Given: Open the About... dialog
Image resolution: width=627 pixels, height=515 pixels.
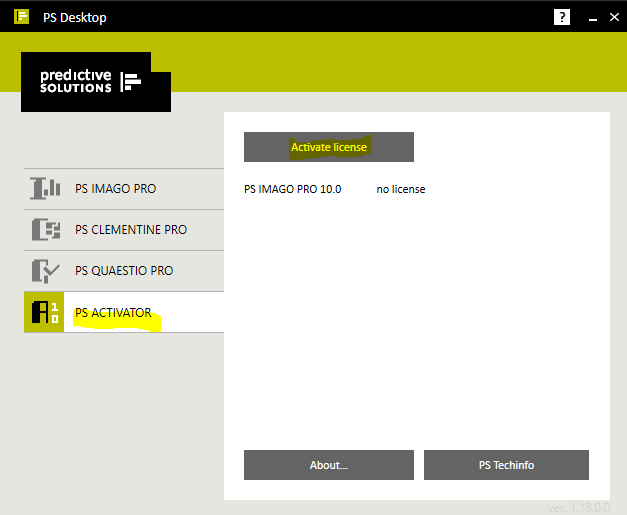Looking at the screenshot, I should (329, 465).
